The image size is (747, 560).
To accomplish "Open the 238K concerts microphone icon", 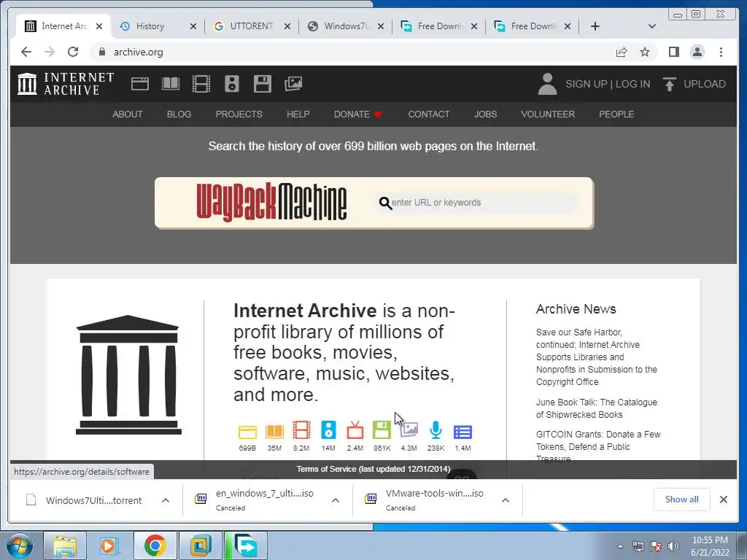I will [436, 430].
